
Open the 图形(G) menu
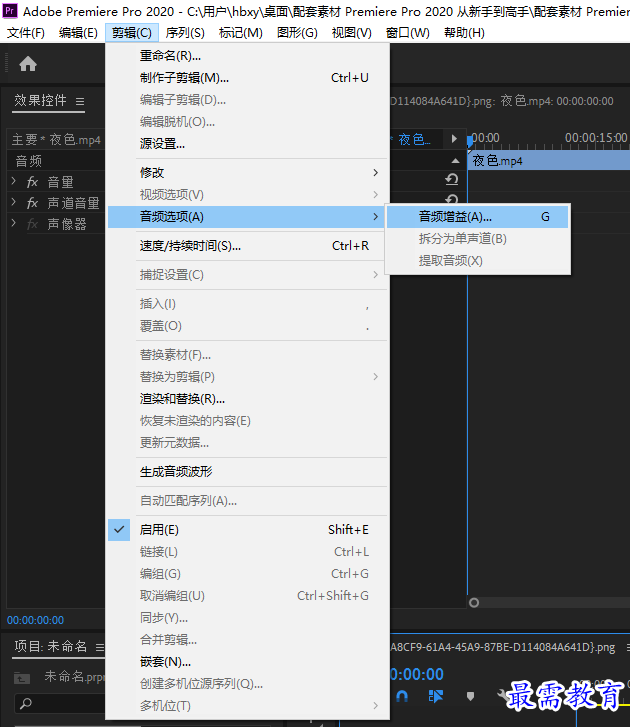click(x=297, y=33)
